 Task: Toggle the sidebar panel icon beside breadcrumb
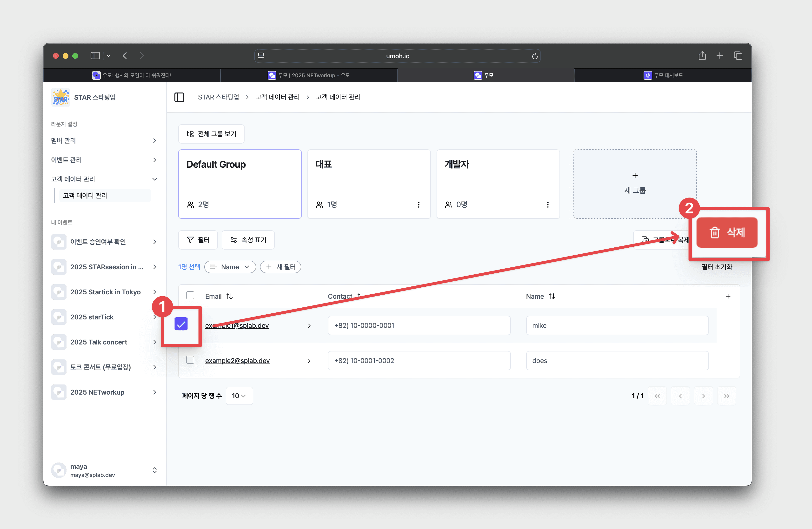tap(179, 97)
